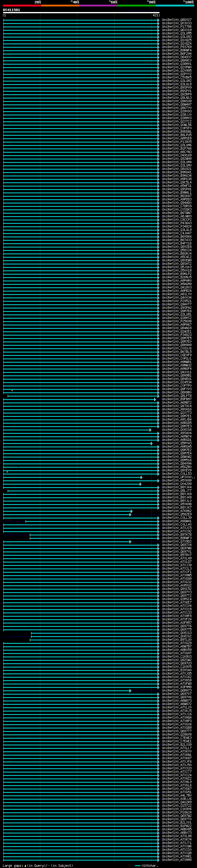Viewport: 197px width, 868px height.
Task: Open hit UniRef100_Q8GV27
Action: pos(177,20)
